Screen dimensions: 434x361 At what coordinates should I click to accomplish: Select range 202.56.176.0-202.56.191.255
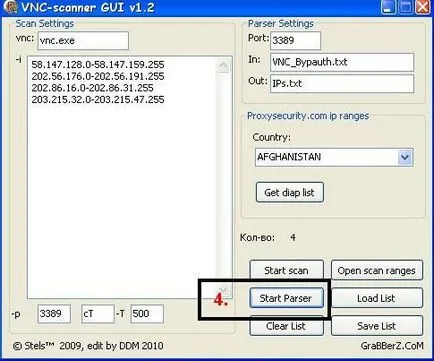(x=98, y=76)
